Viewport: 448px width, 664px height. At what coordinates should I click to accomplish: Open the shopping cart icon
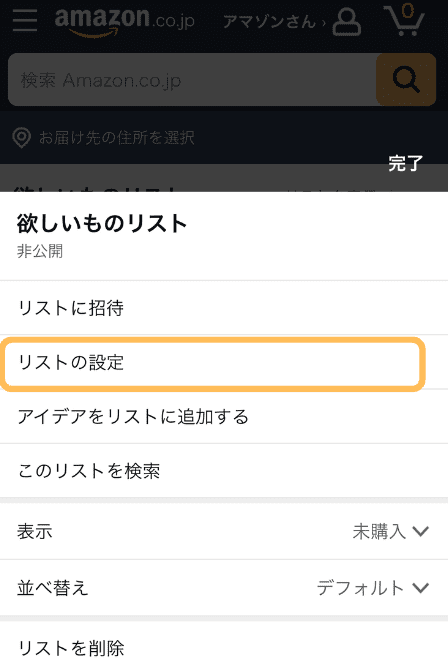click(404, 20)
